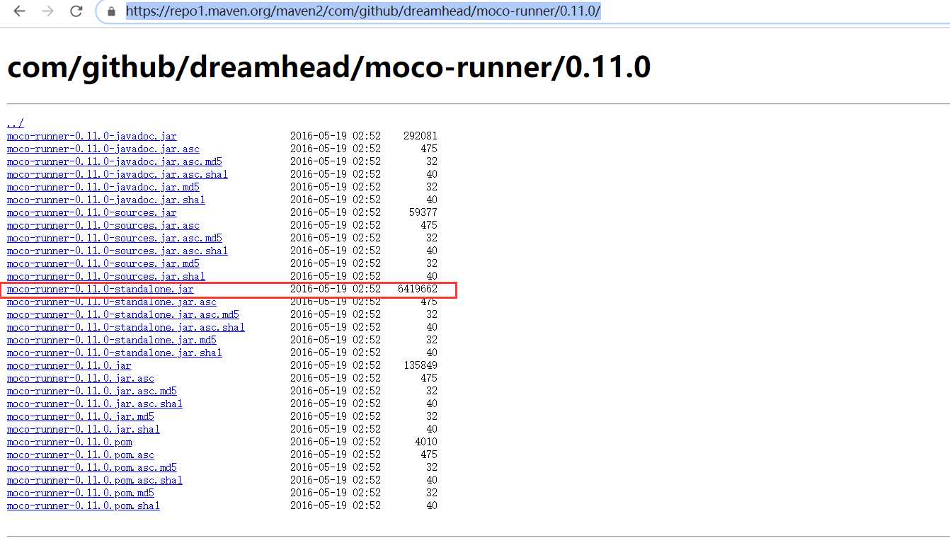Open moco-runner-0.11.0-javadoc.jar.md5 link
Viewport: 950px width, 560px height.
click(x=103, y=187)
